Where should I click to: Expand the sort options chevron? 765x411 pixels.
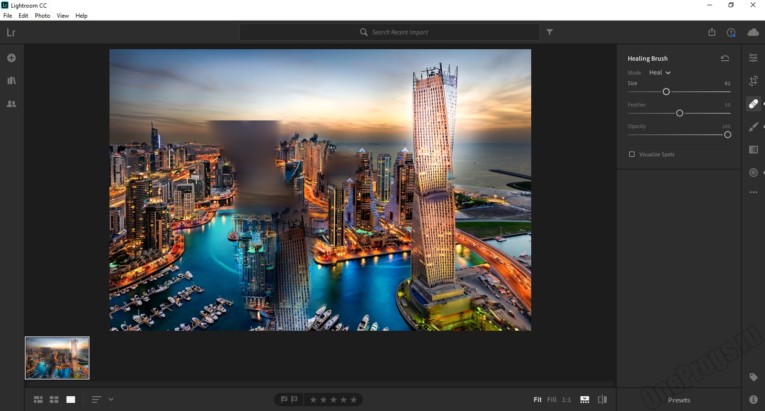pos(111,399)
